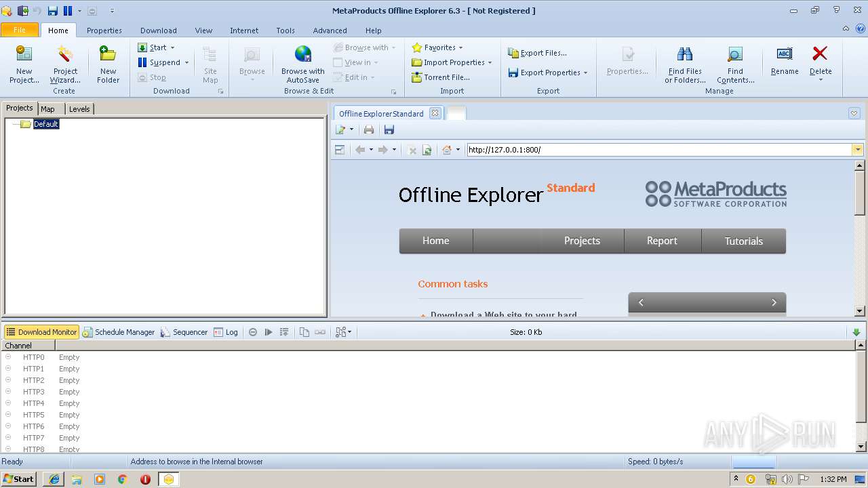Open Find Contents search tool

pyautogui.click(x=735, y=64)
